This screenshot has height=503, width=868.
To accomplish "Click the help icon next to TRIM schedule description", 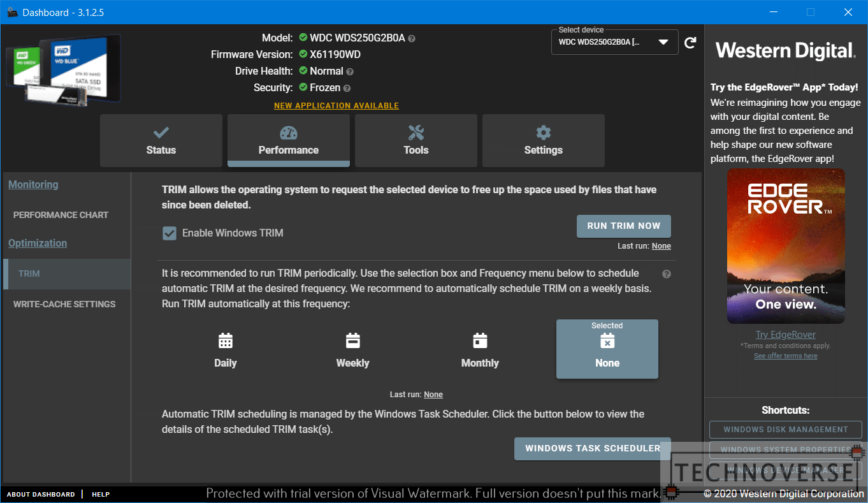I will pos(667,274).
